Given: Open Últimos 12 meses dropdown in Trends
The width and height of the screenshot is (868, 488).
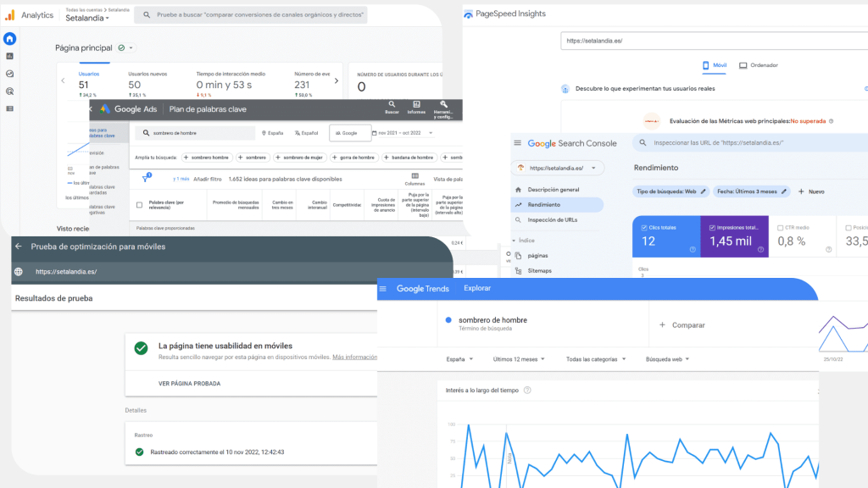Looking at the screenshot, I should [x=519, y=359].
